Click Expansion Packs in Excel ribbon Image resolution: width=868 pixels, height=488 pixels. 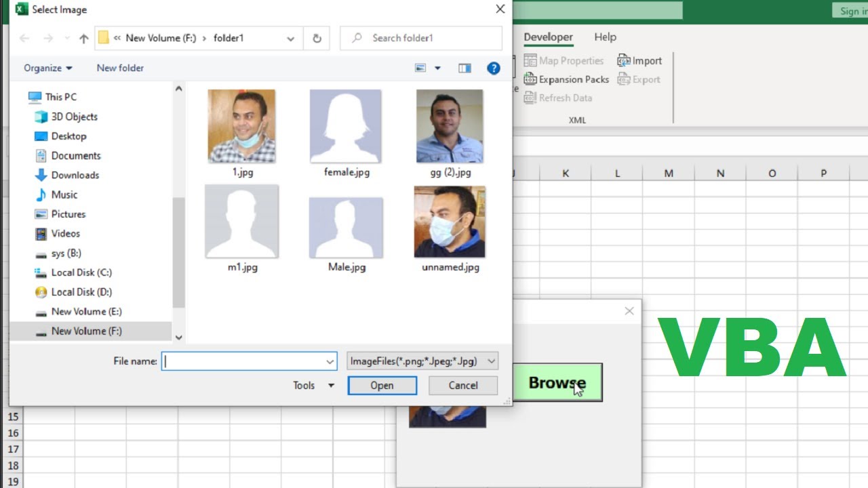tap(566, 79)
